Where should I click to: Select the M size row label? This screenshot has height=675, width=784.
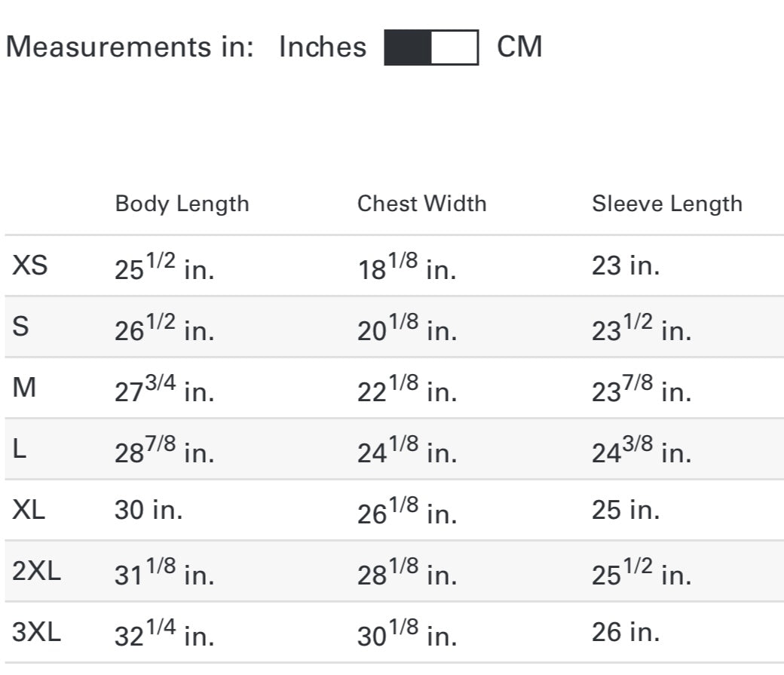click(25, 388)
